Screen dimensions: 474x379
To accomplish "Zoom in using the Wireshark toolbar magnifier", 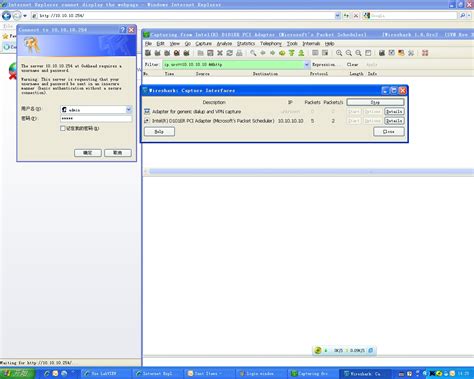I will click(x=339, y=53).
